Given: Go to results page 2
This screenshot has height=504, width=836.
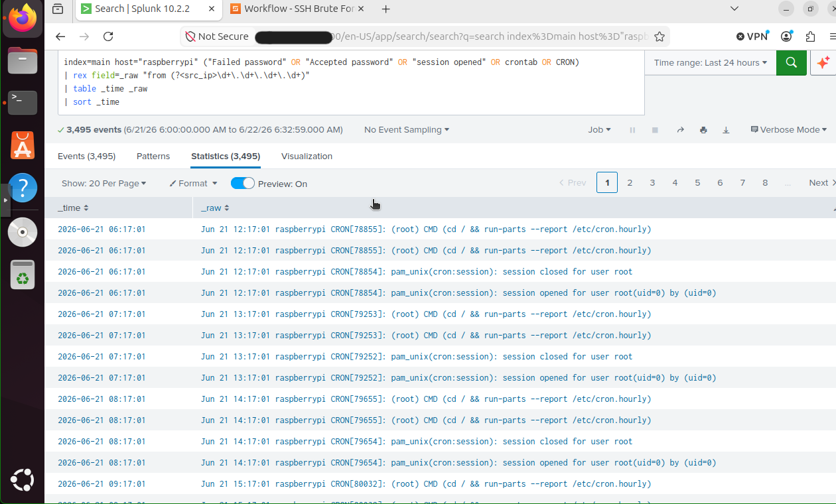Looking at the screenshot, I should [x=630, y=182].
